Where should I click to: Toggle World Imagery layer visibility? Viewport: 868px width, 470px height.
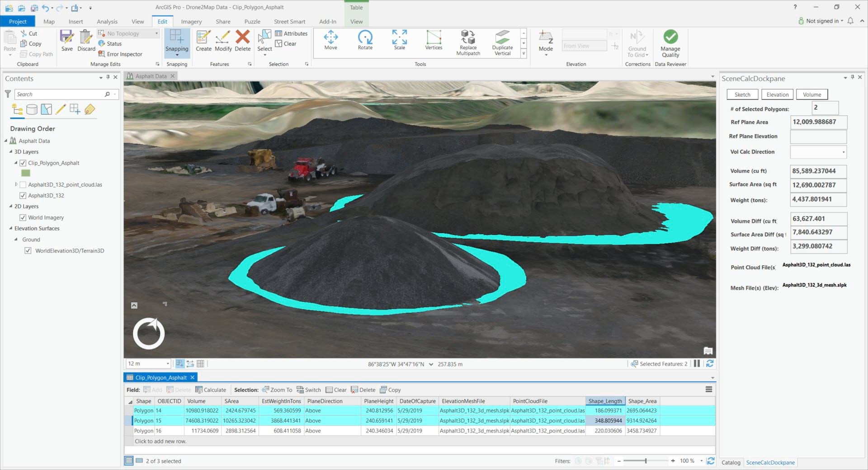coord(23,218)
